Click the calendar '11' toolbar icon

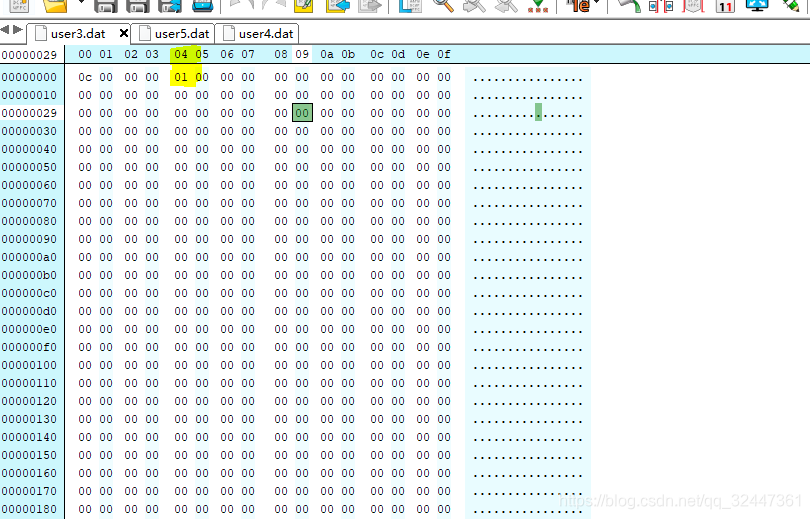click(x=725, y=6)
